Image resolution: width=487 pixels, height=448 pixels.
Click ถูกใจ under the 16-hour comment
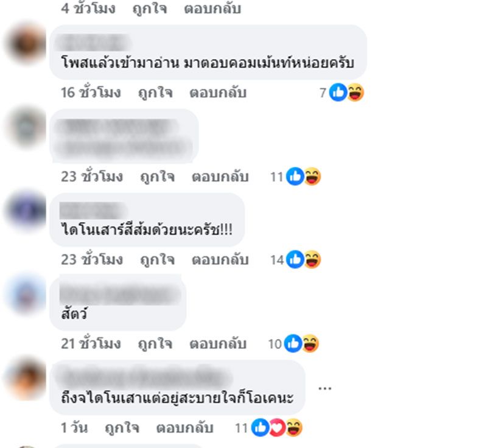(155, 93)
